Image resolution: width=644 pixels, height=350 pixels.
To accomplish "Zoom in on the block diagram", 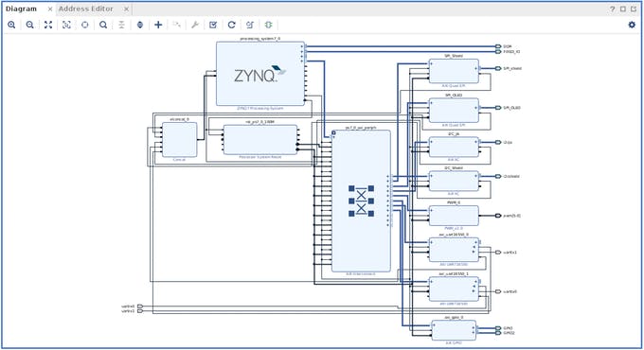I will pyautogui.click(x=11, y=25).
